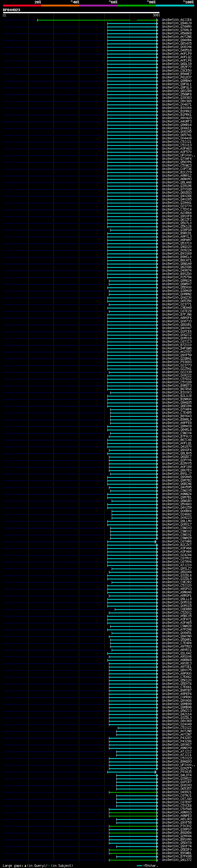Open hit UniRef100_Q70AP4
The image size is (197, 868).
coord(177,410)
